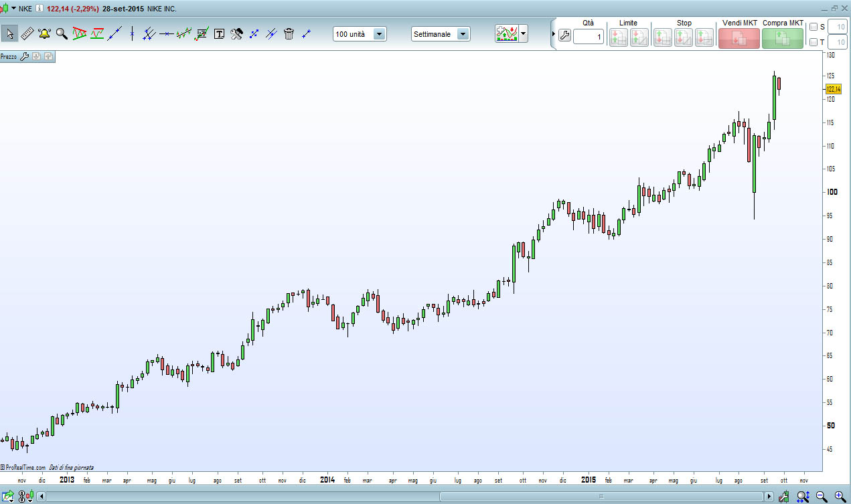851x504 pixels.
Task: Select the text annotation tool
Action: pos(219,33)
